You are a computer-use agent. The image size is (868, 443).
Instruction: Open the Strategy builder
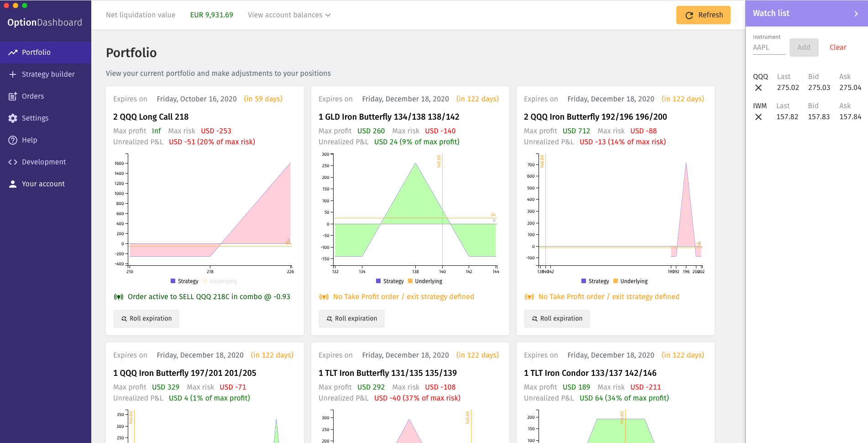48,74
